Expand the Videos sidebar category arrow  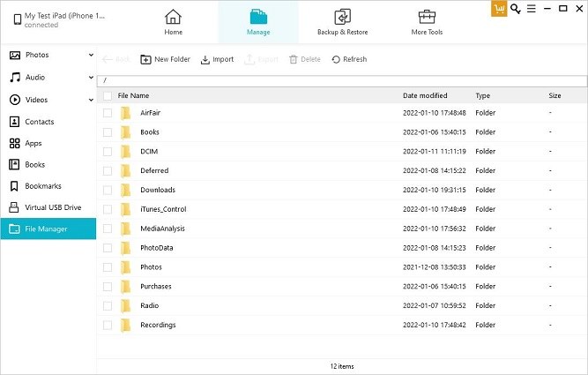91,100
